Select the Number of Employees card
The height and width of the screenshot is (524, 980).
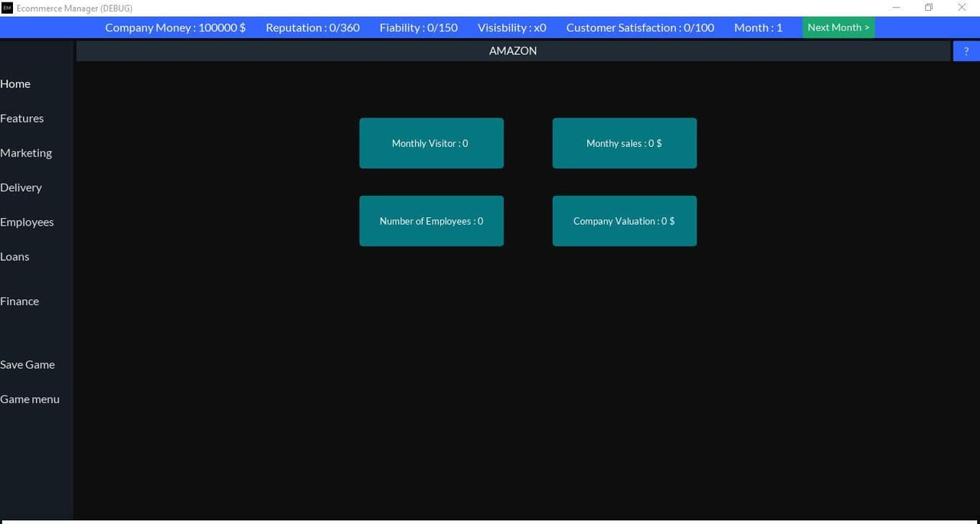431,221
